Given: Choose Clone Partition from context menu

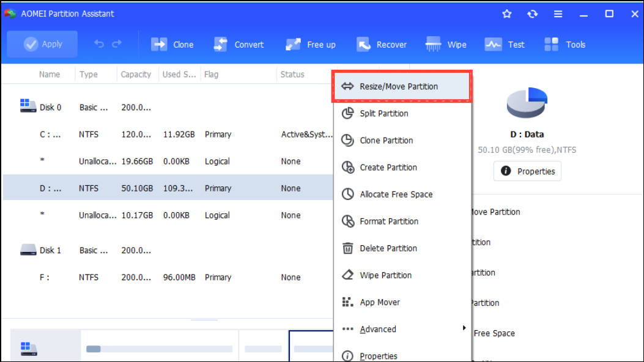Looking at the screenshot, I should (402, 141).
